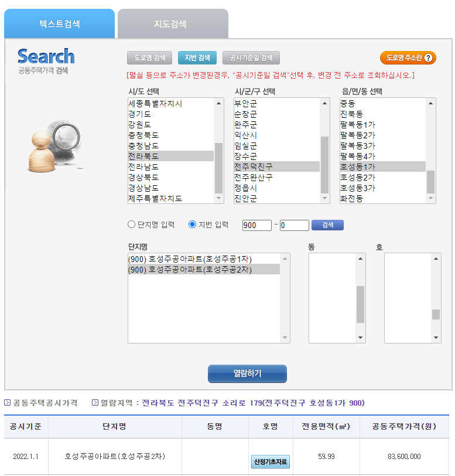The image size is (455, 476).
Task: Select 호성주공아파트(호성주공2차) in the 단지명 list
Action: [204, 270]
